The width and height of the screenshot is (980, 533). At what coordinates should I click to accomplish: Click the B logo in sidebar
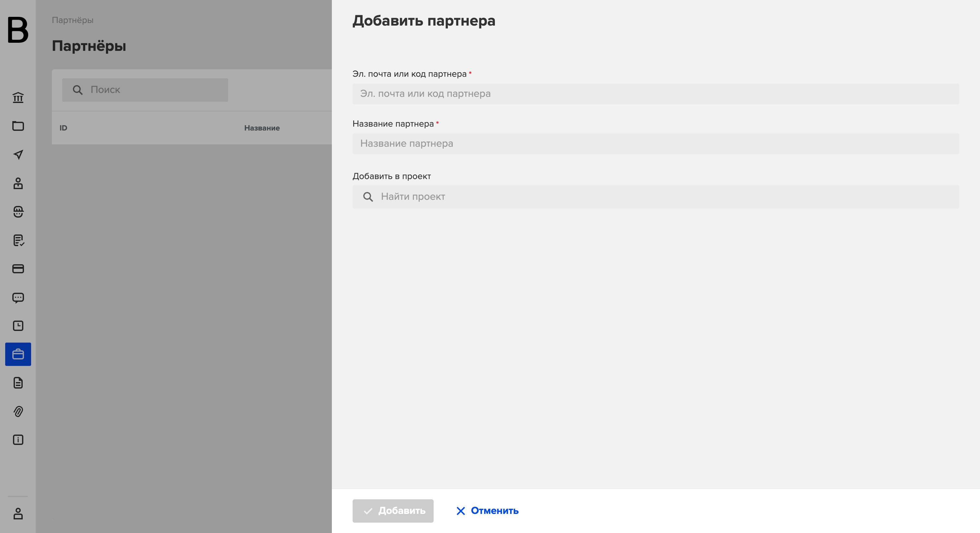pyautogui.click(x=18, y=30)
